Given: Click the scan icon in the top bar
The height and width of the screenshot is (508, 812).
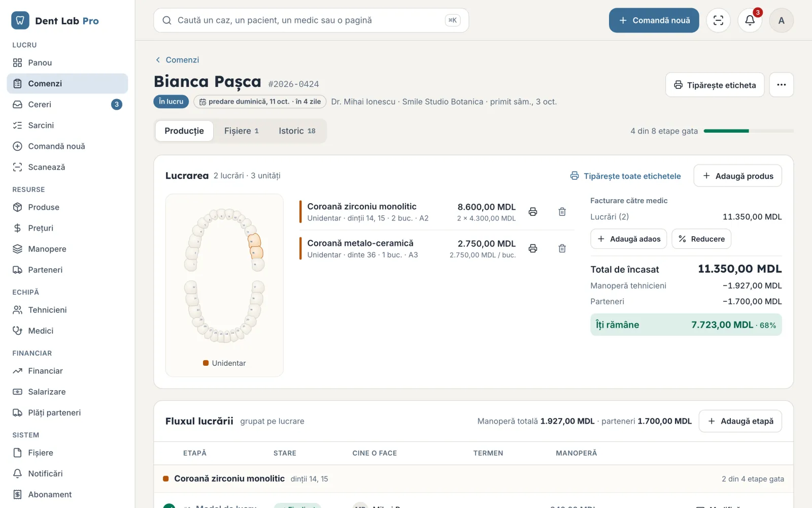Looking at the screenshot, I should [x=718, y=20].
